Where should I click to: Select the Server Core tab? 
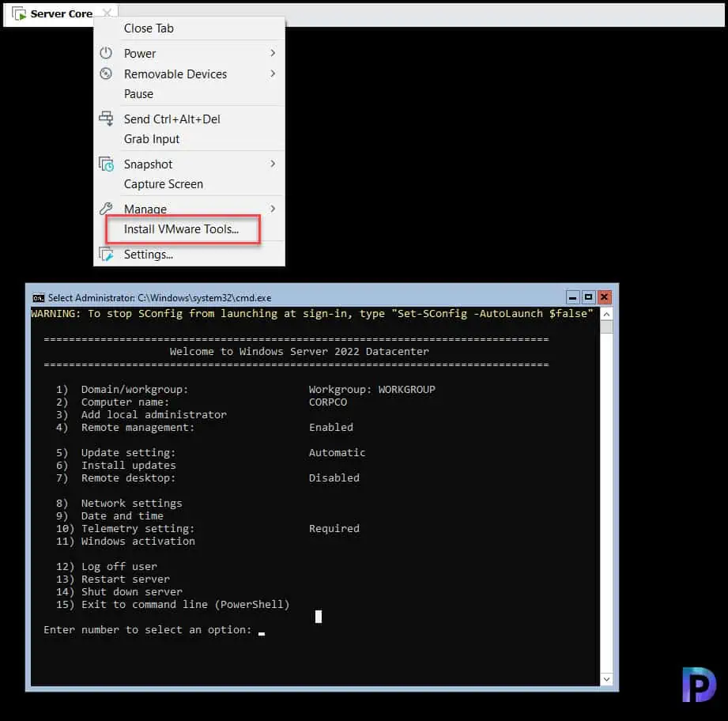61,14
